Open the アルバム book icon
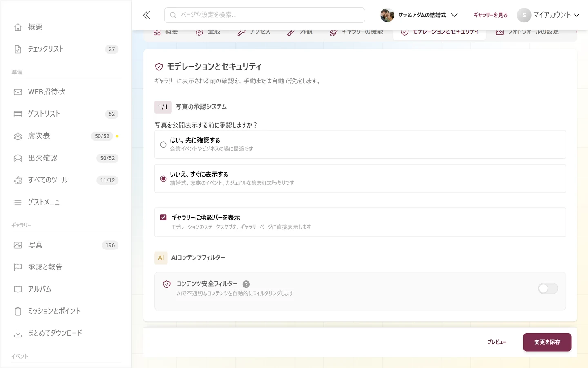This screenshot has width=588, height=368. pos(18,289)
